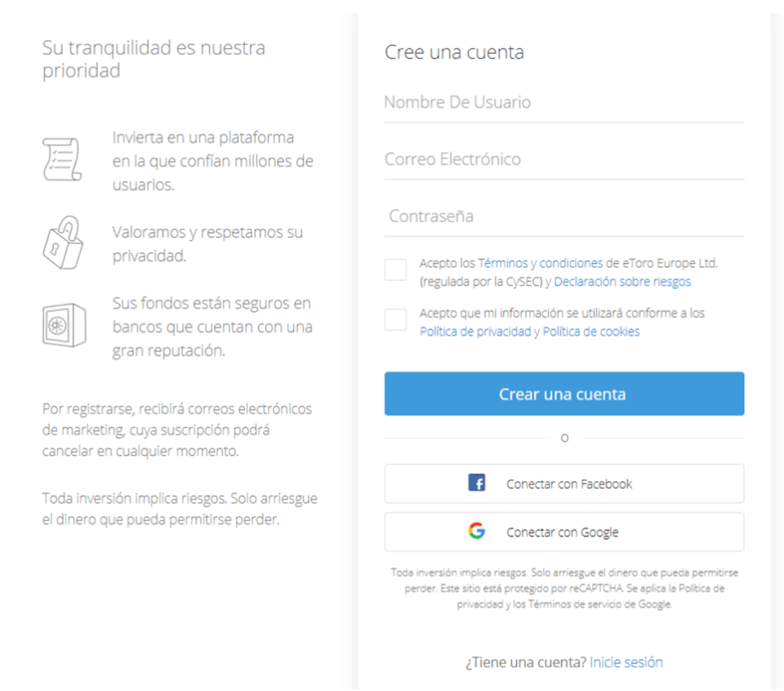Select the Correo Electrónico field
Screen dimensions: 784x691
(x=564, y=158)
